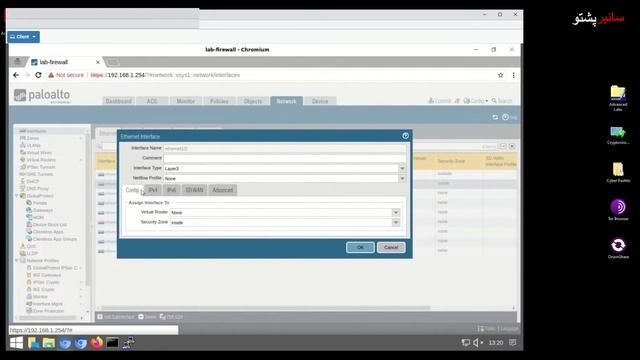Open the Policies tab
This screenshot has height=360, width=640.
(219, 101)
